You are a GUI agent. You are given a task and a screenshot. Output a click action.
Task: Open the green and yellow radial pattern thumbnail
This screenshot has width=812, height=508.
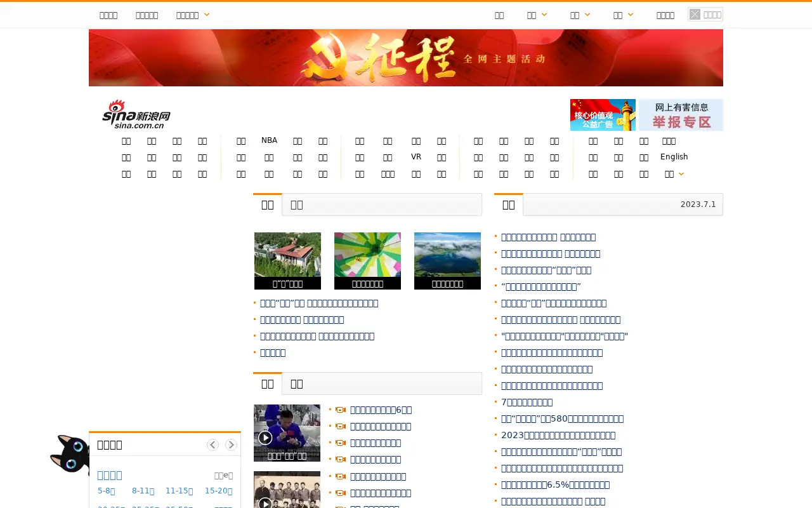click(367, 261)
